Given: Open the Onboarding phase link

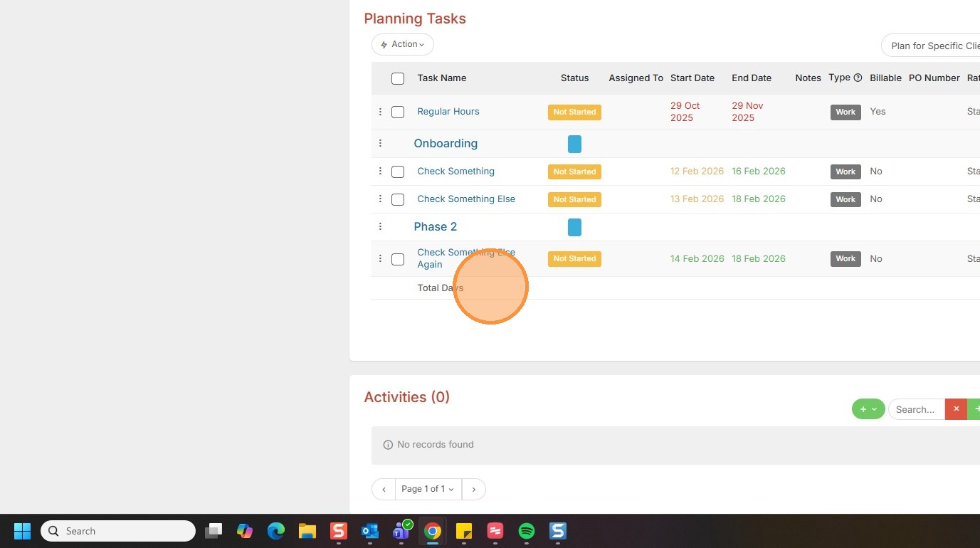Looking at the screenshot, I should coord(446,143).
